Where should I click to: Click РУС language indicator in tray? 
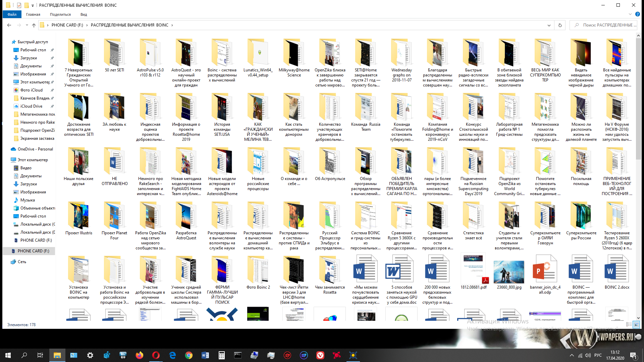pos(598,355)
